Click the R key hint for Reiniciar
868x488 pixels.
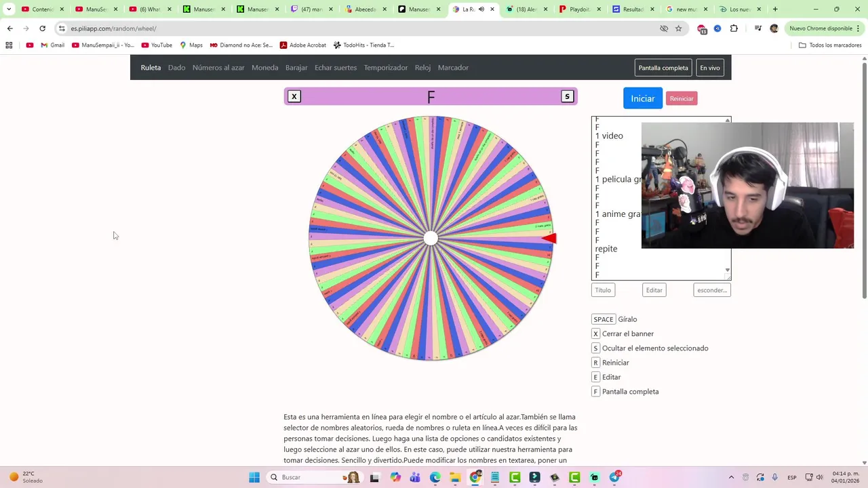pyautogui.click(x=595, y=363)
